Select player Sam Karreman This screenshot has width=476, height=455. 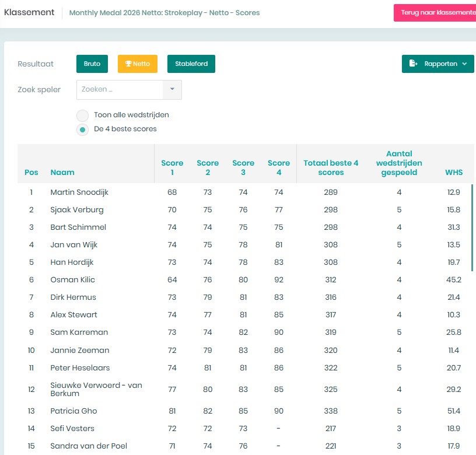(x=79, y=332)
